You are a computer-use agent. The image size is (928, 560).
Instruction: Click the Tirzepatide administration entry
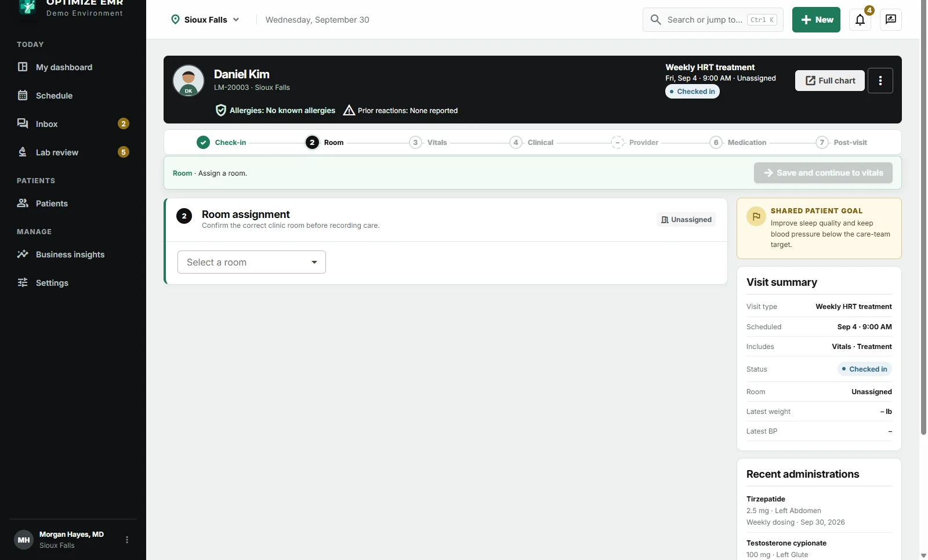click(819, 511)
